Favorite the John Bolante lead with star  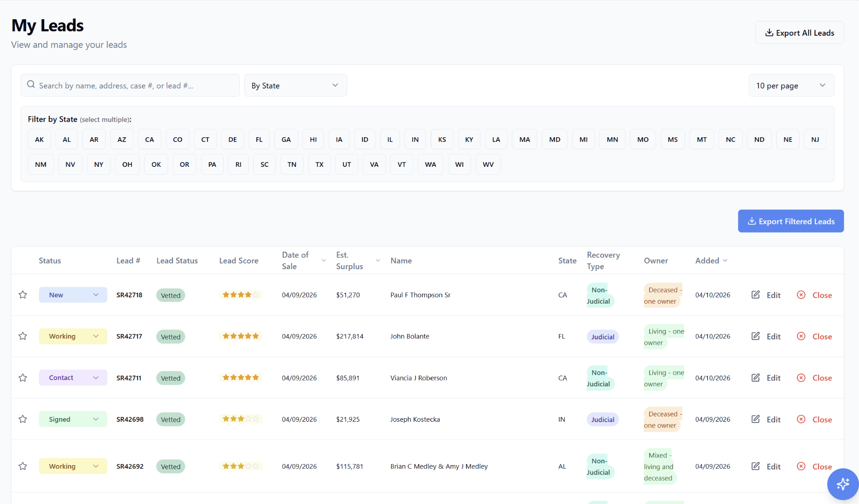click(x=23, y=336)
